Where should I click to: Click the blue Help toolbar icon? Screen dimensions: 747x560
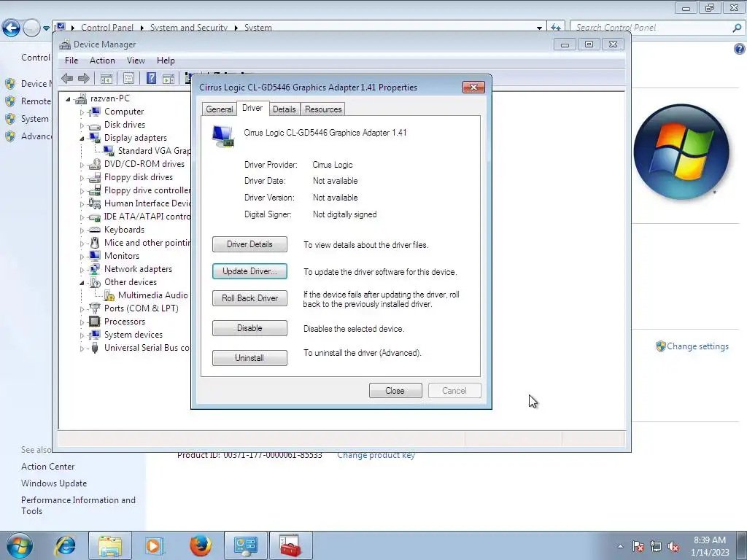151,78
